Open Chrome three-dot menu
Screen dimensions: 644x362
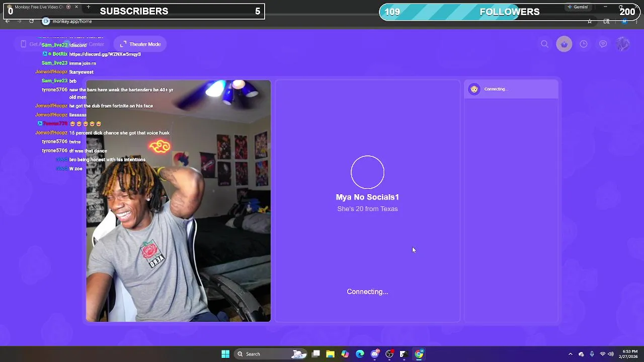[637, 21]
